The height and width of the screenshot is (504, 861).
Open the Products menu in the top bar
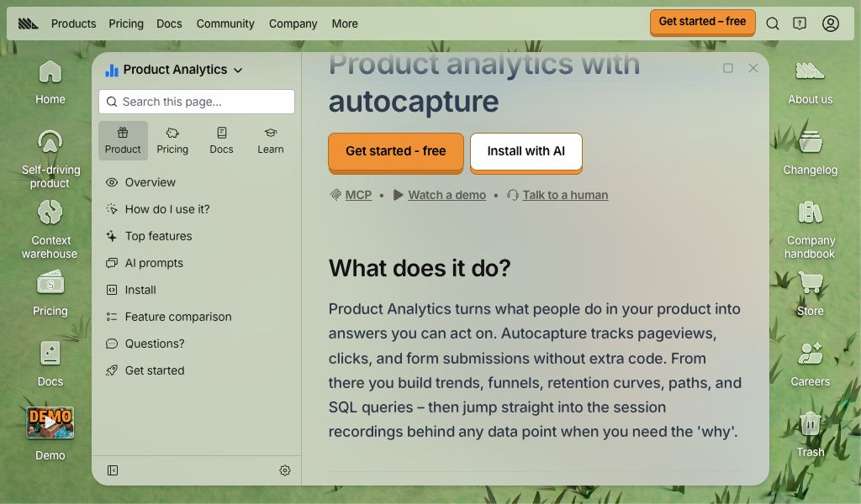coord(74,24)
